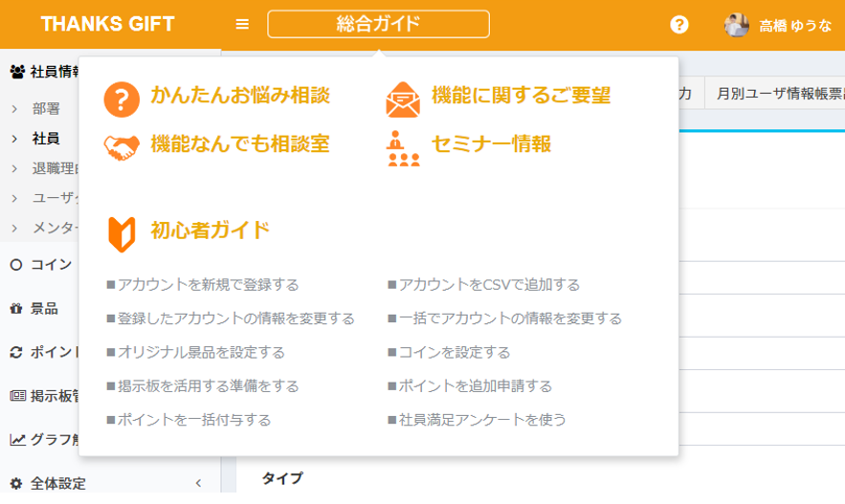845x504 pixels.
Task: Expand the 部署 sidebar item
Action: click(46, 109)
